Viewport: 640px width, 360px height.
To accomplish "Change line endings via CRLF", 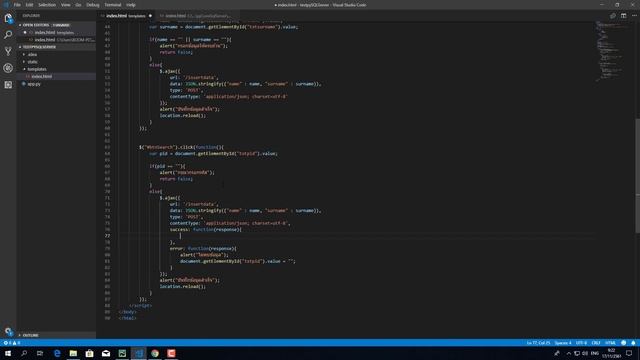I will tap(596, 343).
